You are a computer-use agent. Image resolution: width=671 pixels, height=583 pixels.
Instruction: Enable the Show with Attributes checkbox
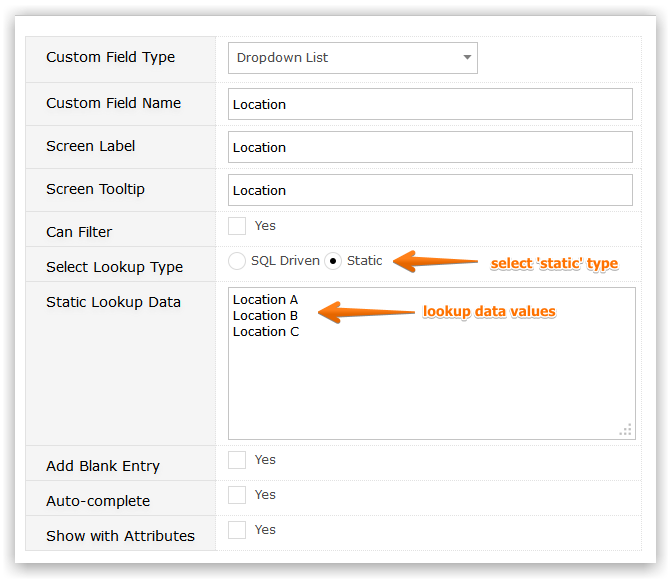click(237, 530)
